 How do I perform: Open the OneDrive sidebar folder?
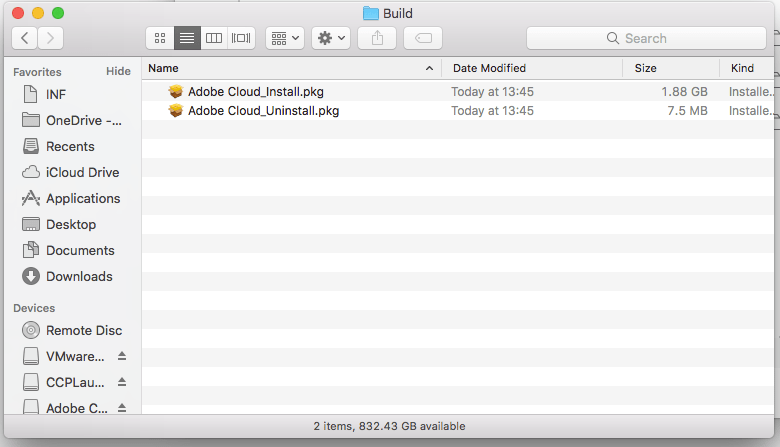72,120
